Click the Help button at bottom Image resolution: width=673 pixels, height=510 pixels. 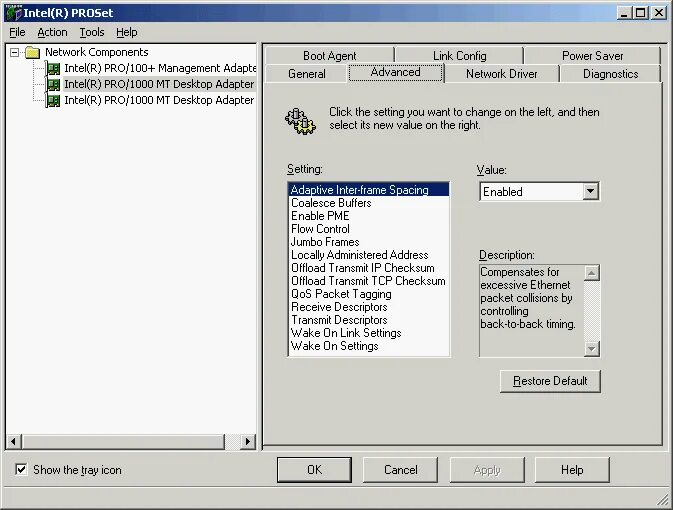(572, 470)
